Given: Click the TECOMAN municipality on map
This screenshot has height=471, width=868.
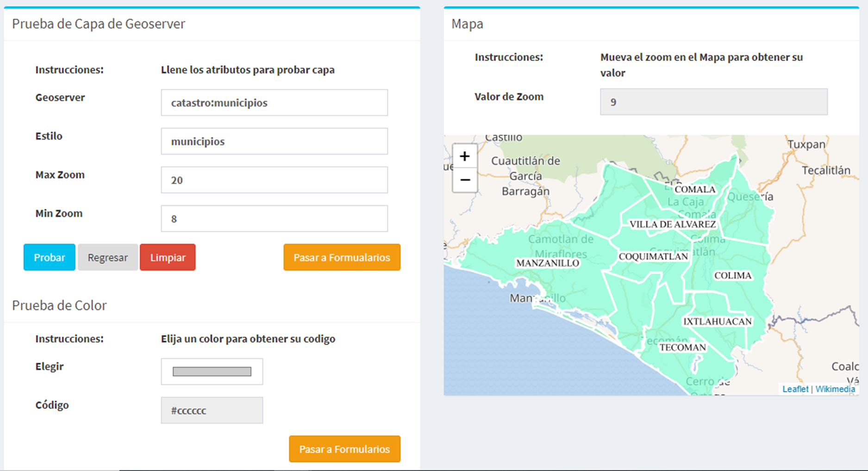Looking at the screenshot, I should (682, 347).
